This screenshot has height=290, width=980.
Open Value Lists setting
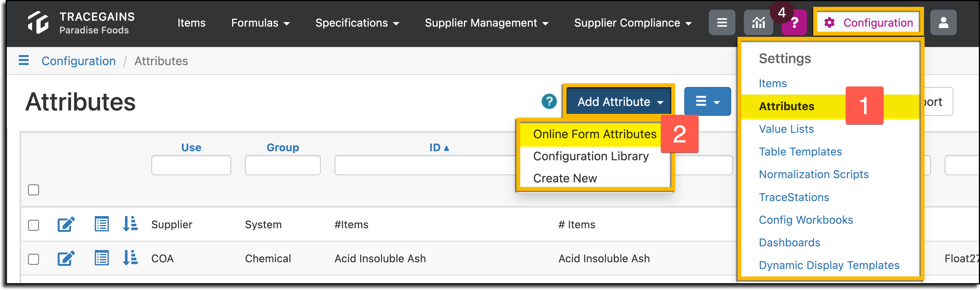tap(786, 129)
